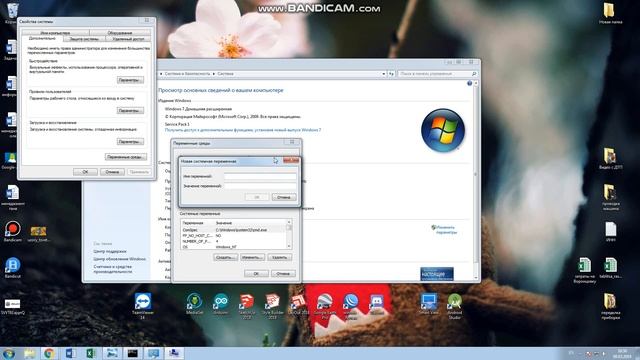The height and width of the screenshot is (360, 640).
Task: Open File Explorer from the taskbar
Action: pyautogui.click(x=29, y=353)
